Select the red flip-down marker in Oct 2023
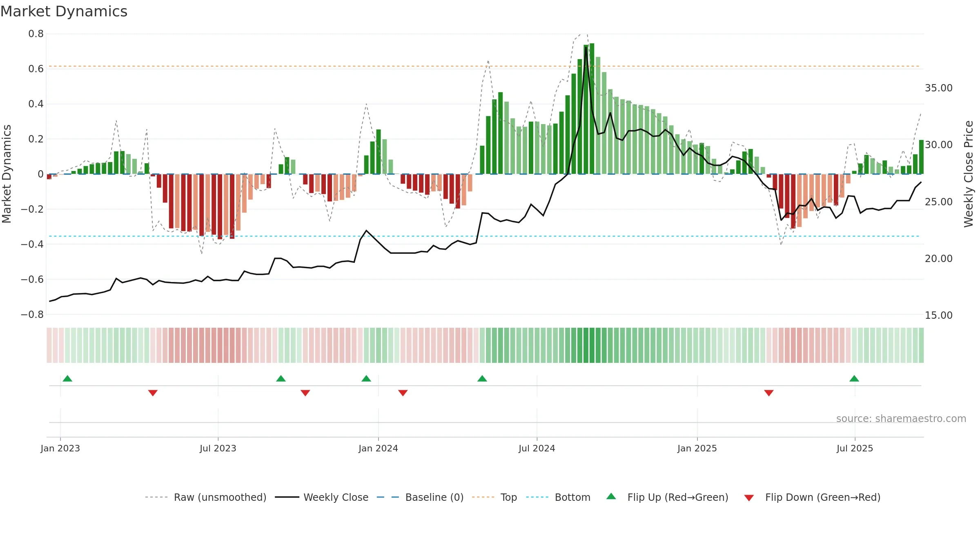This screenshot has height=551, width=980. [305, 393]
